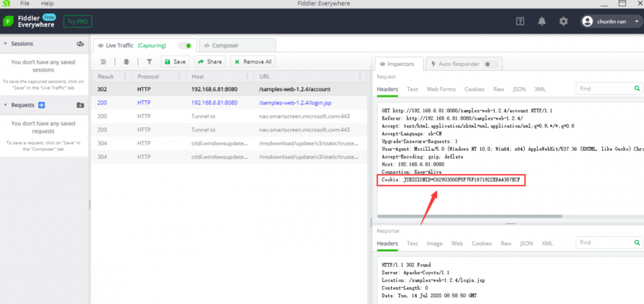Screen dimensions: 644x304
Task: Toggle the Auto Responder switch
Action: (x=491, y=64)
